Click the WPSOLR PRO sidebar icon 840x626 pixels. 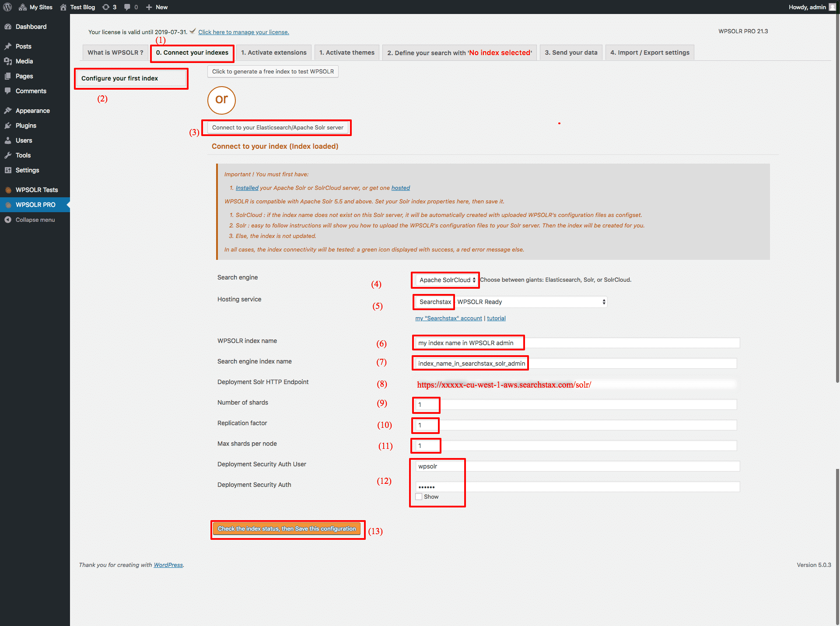coord(8,204)
